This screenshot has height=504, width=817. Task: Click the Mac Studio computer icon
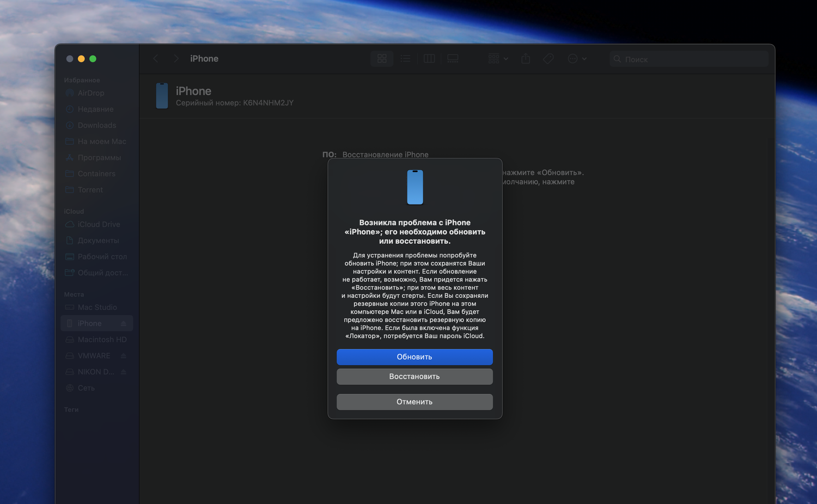pyautogui.click(x=70, y=308)
